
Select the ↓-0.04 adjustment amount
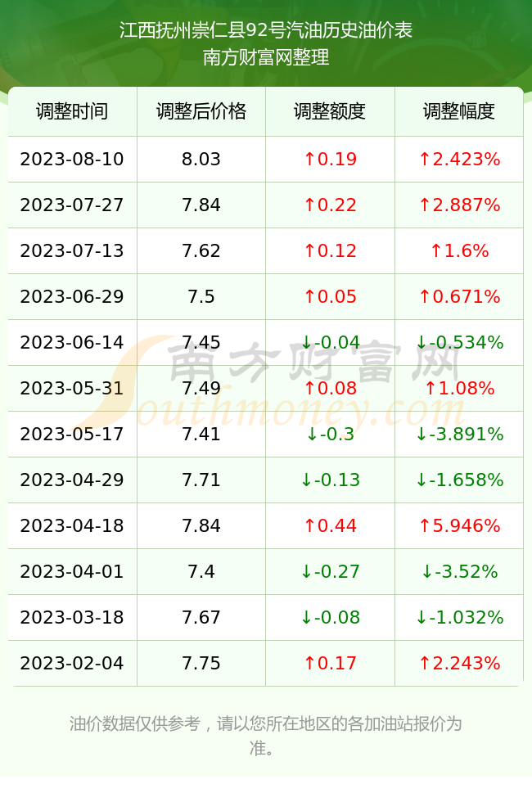point(330,342)
